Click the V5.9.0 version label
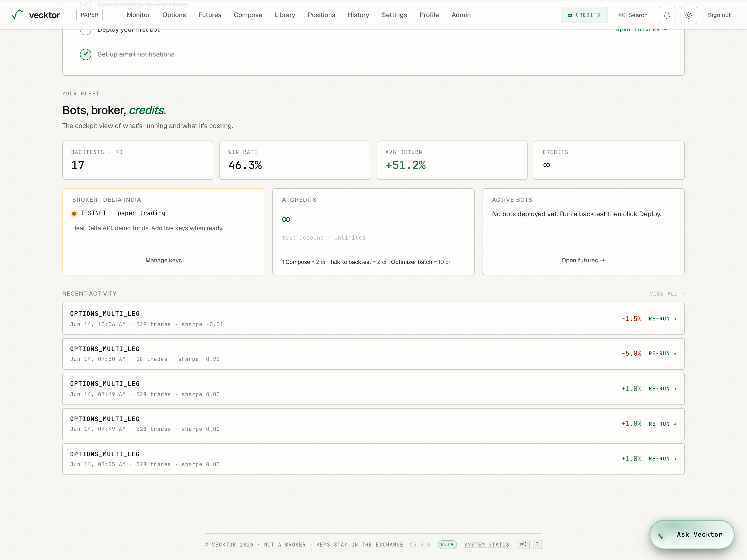Image resolution: width=747 pixels, height=560 pixels. point(420,544)
